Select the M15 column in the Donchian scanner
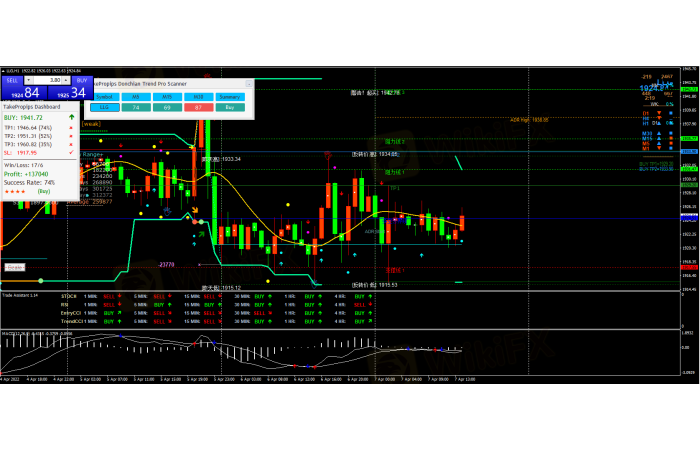 click(167, 95)
